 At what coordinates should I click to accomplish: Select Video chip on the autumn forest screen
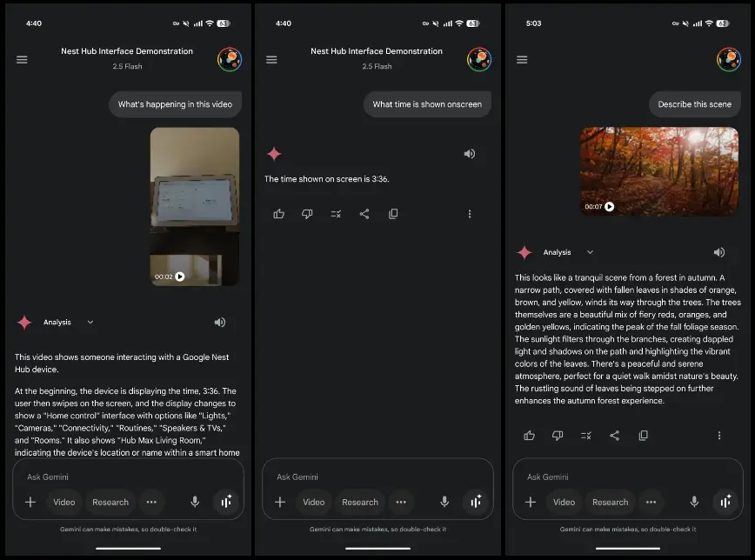pyautogui.click(x=564, y=502)
